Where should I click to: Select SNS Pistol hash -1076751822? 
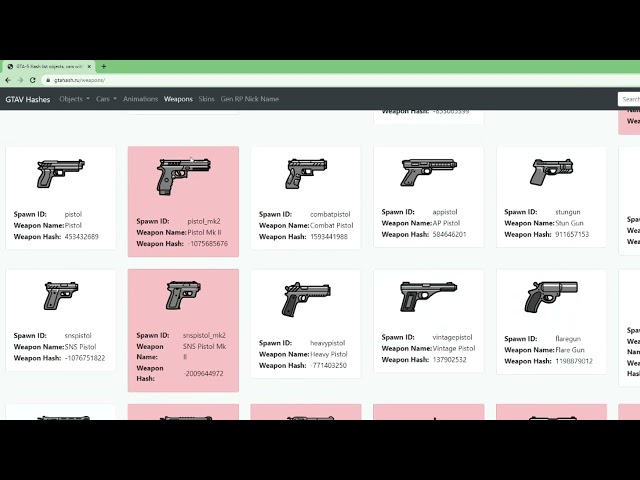(x=85, y=358)
